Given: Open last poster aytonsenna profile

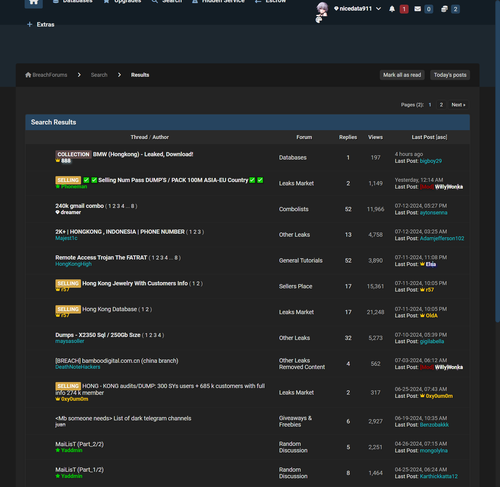Looking at the screenshot, I should coord(433,213).
